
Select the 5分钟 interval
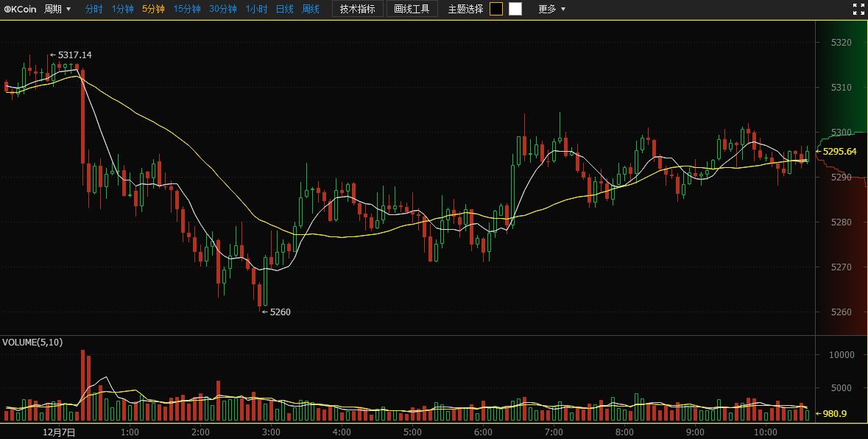click(153, 9)
